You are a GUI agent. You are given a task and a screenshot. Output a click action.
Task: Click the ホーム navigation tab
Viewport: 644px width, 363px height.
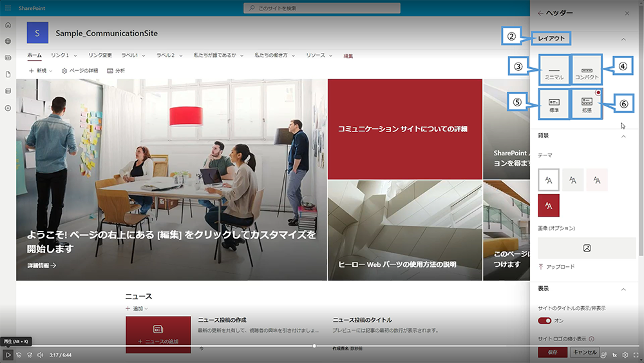pyautogui.click(x=35, y=55)
